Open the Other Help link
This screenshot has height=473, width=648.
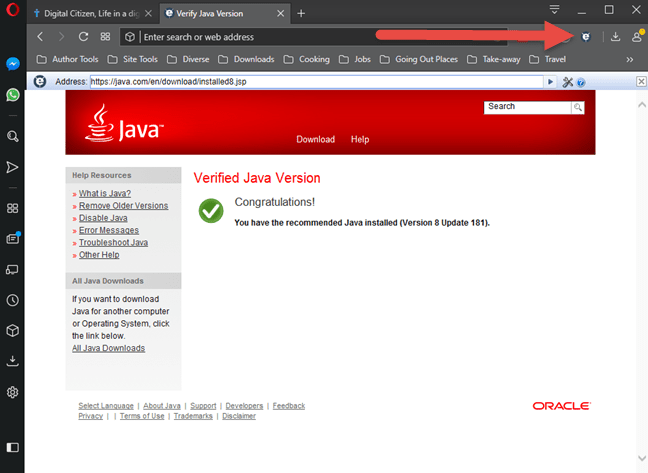[99, 255]
